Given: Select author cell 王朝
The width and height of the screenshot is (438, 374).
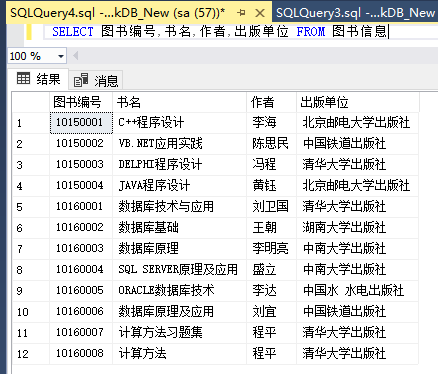Looking at the screenshot, I should [272, 228].
